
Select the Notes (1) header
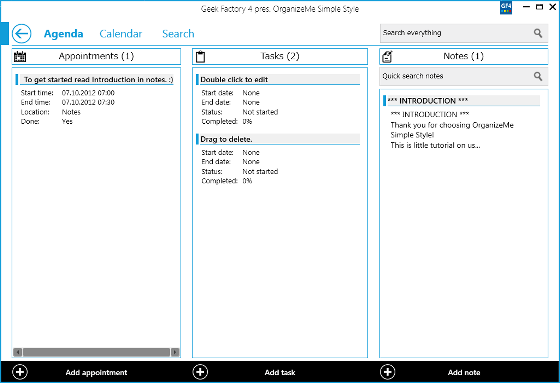tap(464, 56)
